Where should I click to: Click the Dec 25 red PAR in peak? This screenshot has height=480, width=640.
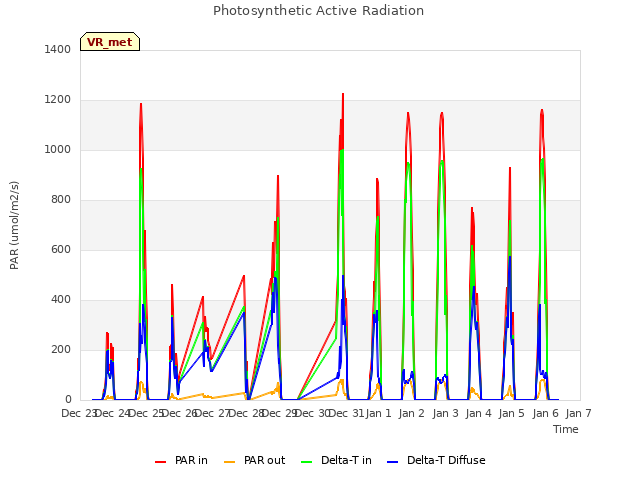tap(141, 105)
